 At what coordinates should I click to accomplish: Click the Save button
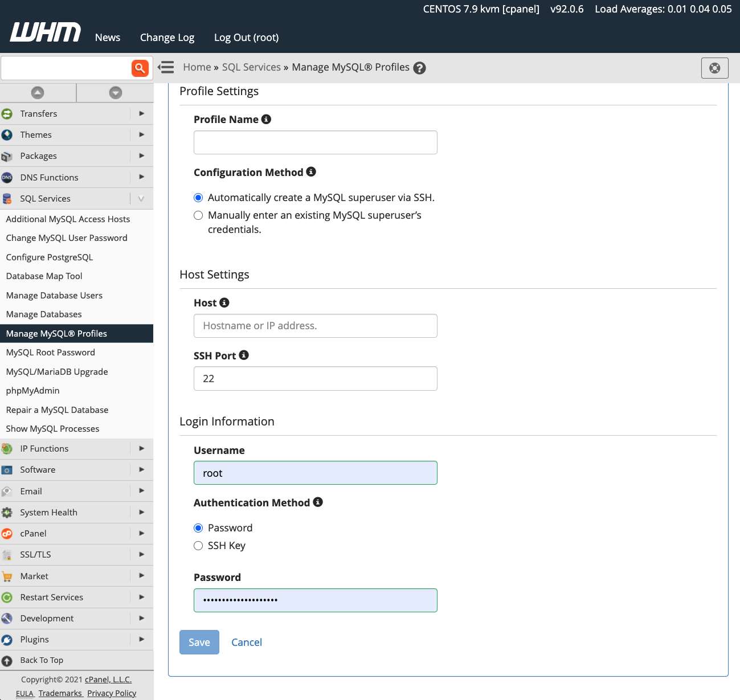199,642
